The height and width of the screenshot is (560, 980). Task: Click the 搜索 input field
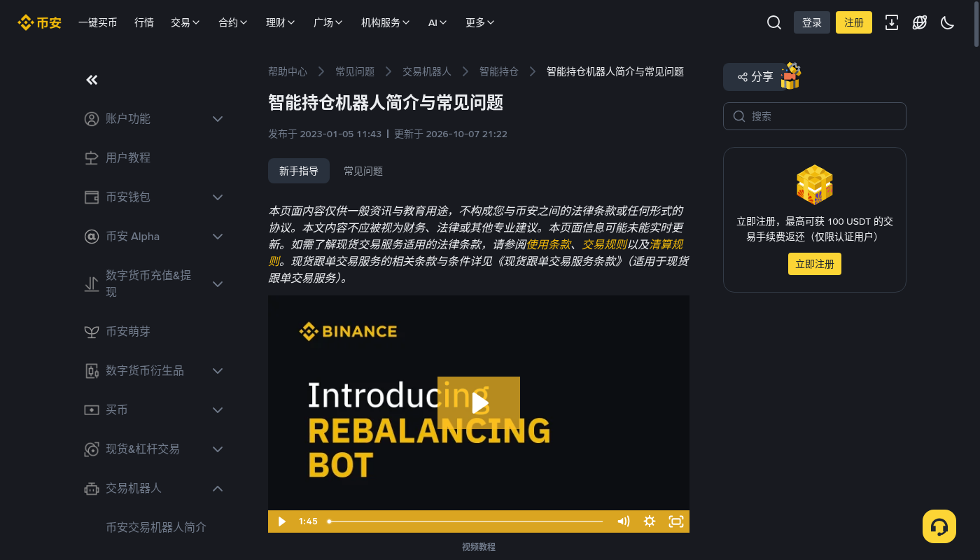(x=815, y=116)
